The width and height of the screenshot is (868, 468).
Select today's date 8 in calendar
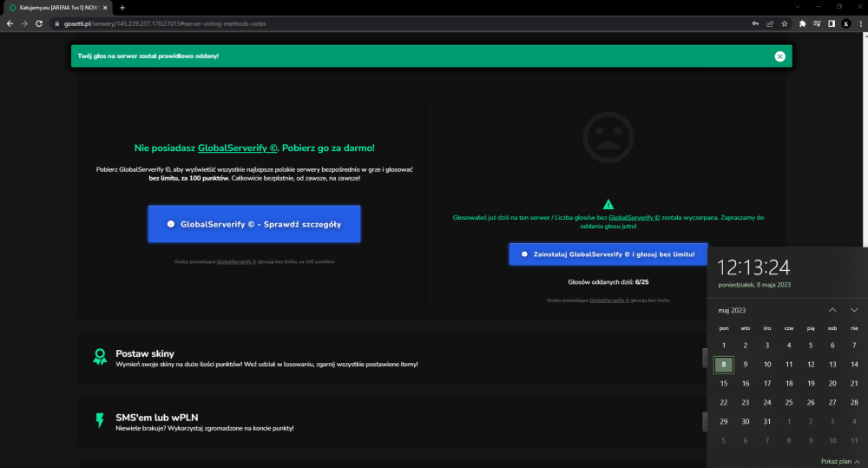tap(724, 365)
